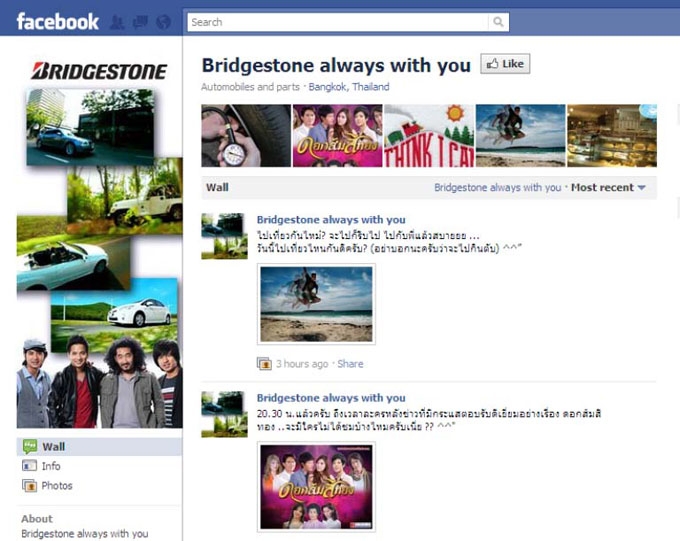This screenshot has width=680, height=541.
Task: Open the friend requests icon
Action: pyautogui.click(x=117, y=22)
